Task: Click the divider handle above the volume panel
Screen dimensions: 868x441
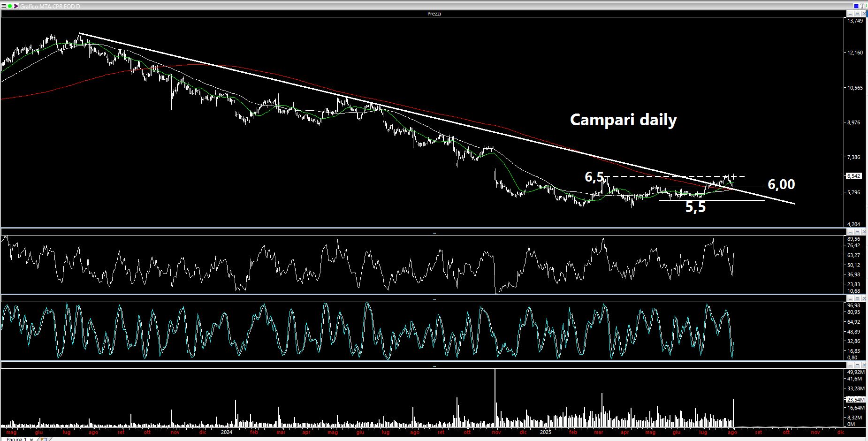Action: tap(434, 366)
